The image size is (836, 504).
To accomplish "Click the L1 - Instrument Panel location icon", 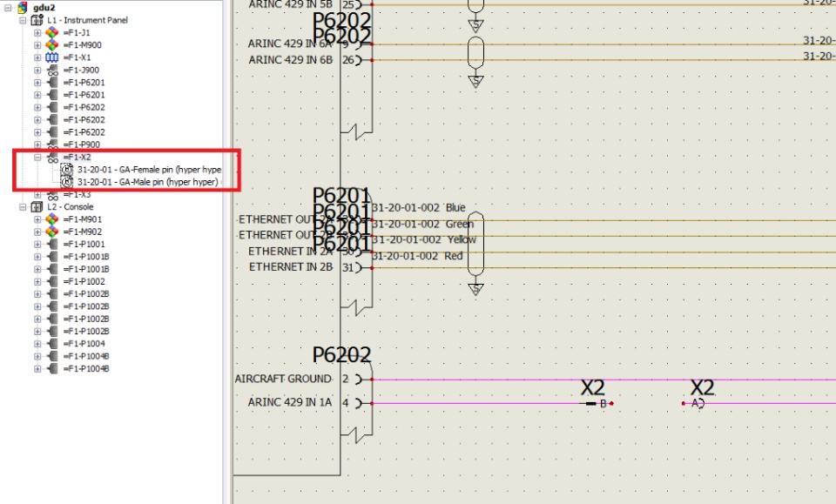I will (x=37, y=20).
